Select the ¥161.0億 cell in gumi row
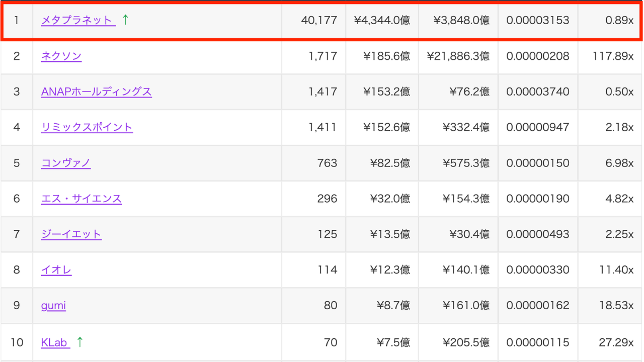Viewport: 644px width, 362px height. pos(466,306)
